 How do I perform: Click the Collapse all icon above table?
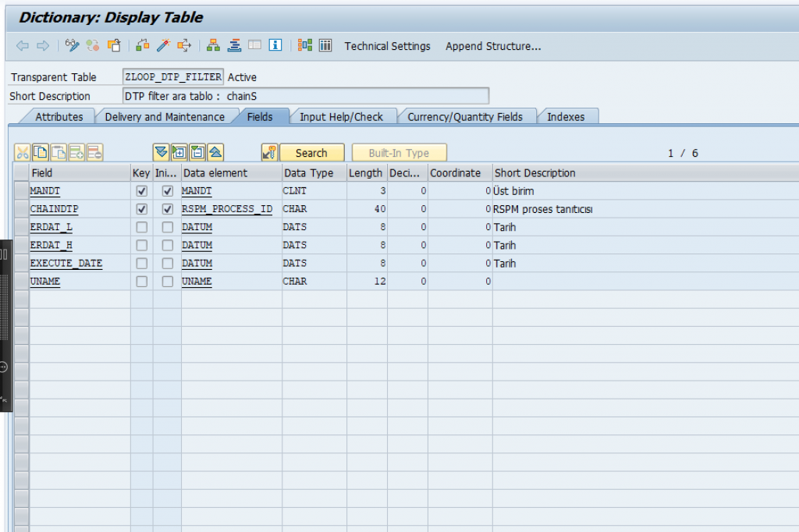(x=197, y=153)
